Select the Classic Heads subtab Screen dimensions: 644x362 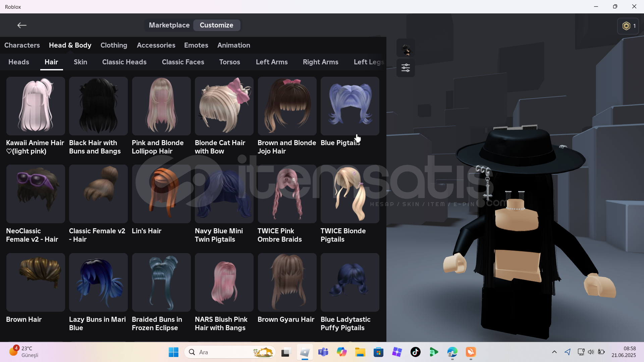124,62
